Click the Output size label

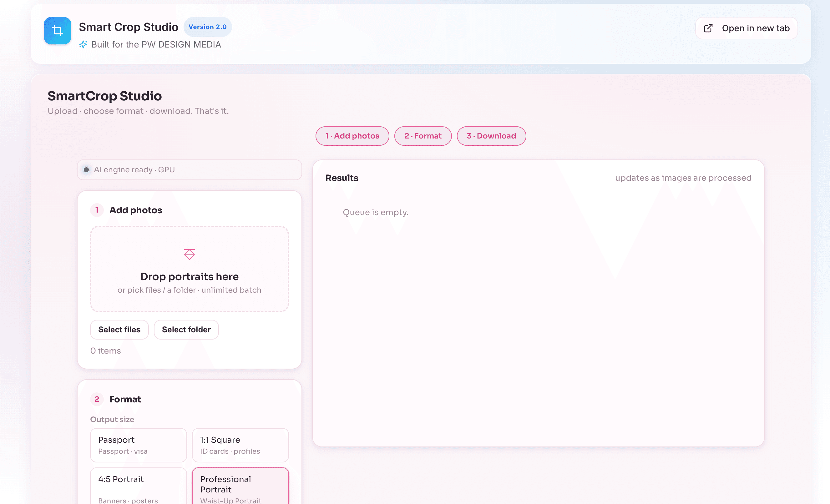(x=112, y=420)
